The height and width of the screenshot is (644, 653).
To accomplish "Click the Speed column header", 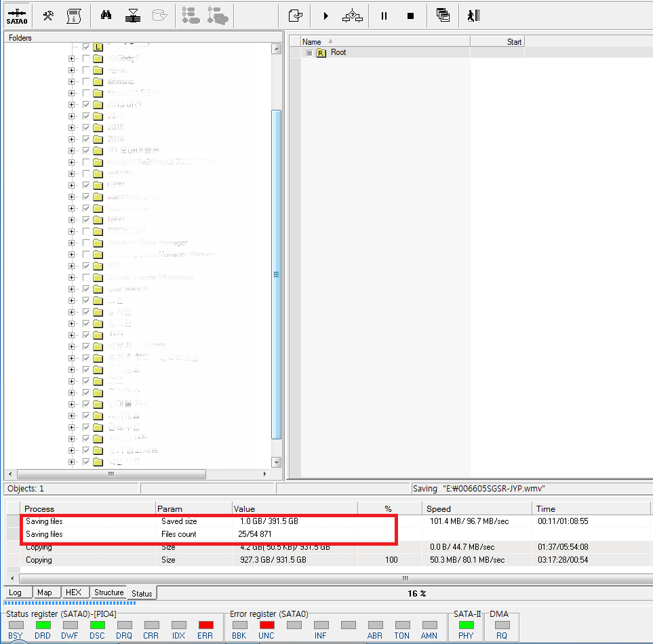I will pyautogui.click(x=477, y=508).
